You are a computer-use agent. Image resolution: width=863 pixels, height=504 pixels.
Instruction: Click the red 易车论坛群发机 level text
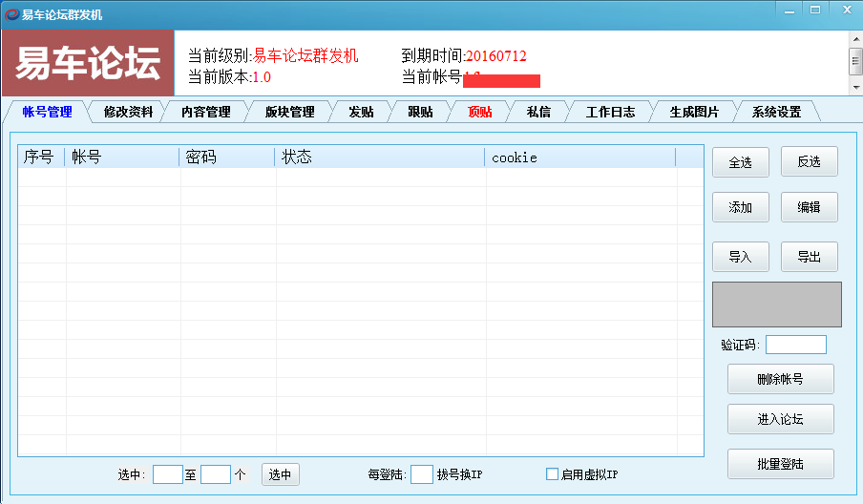305,55
